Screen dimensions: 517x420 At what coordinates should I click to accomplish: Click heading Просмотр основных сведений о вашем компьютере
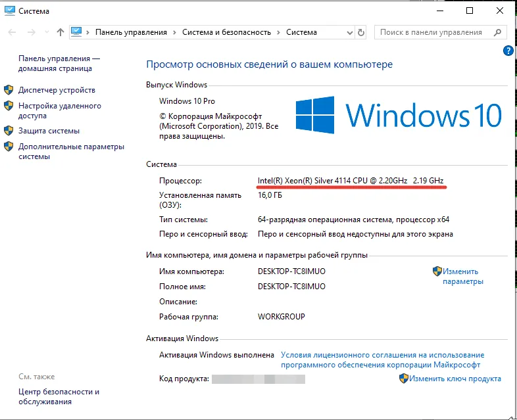point(270,64)
